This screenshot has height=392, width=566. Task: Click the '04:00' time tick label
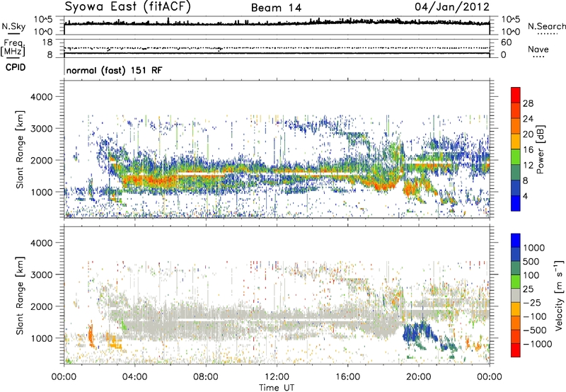(x=134, y=377)
